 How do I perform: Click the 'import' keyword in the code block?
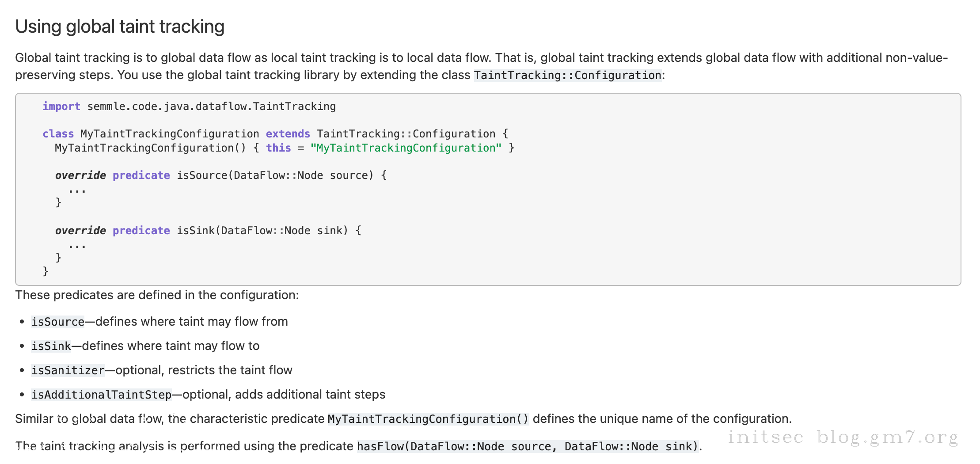coord(61,106)
